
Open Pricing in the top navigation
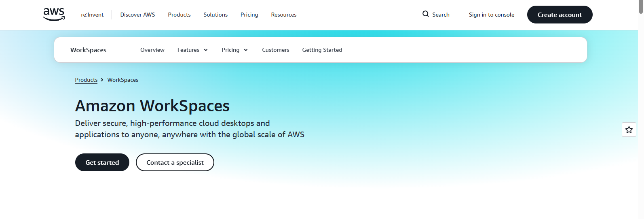(x=249, y=15)
